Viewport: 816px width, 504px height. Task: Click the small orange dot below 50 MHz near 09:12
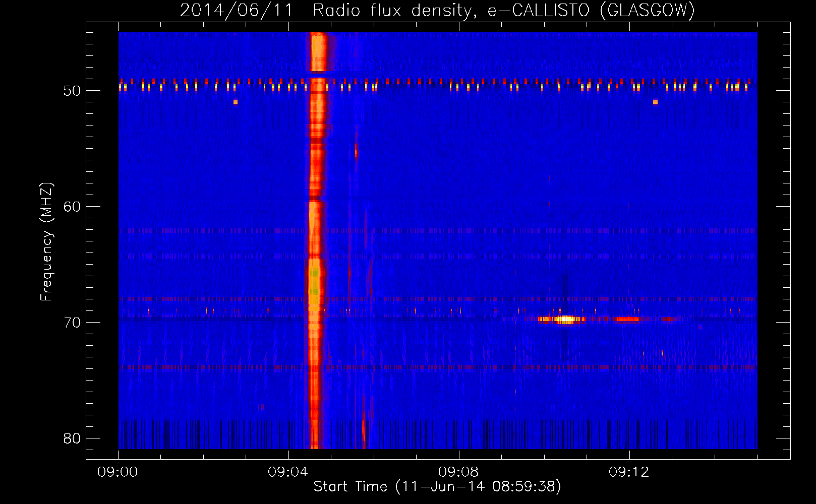pos(655,102)
